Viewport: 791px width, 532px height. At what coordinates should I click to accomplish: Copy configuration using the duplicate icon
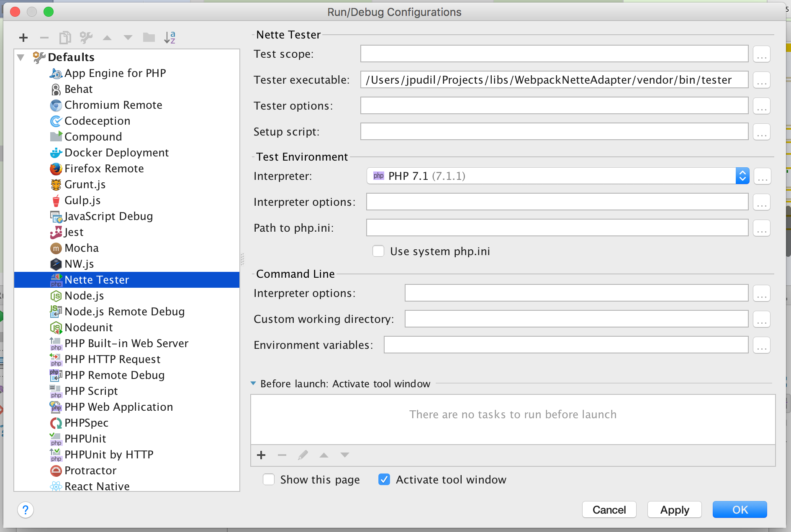65,38
